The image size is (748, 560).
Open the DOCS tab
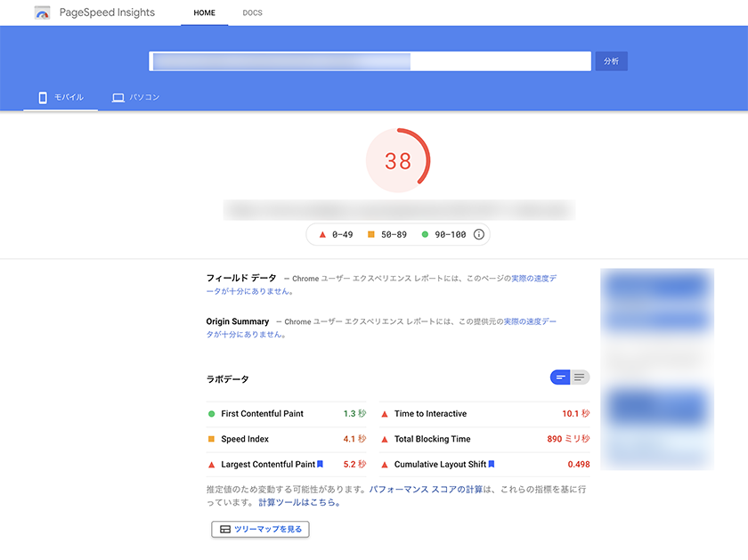click(x=252, y=12)
